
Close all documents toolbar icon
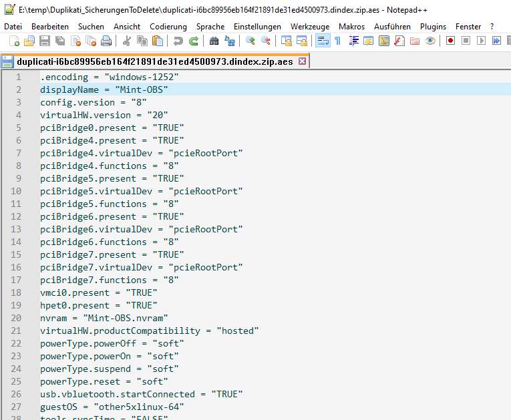coord(91,41)
